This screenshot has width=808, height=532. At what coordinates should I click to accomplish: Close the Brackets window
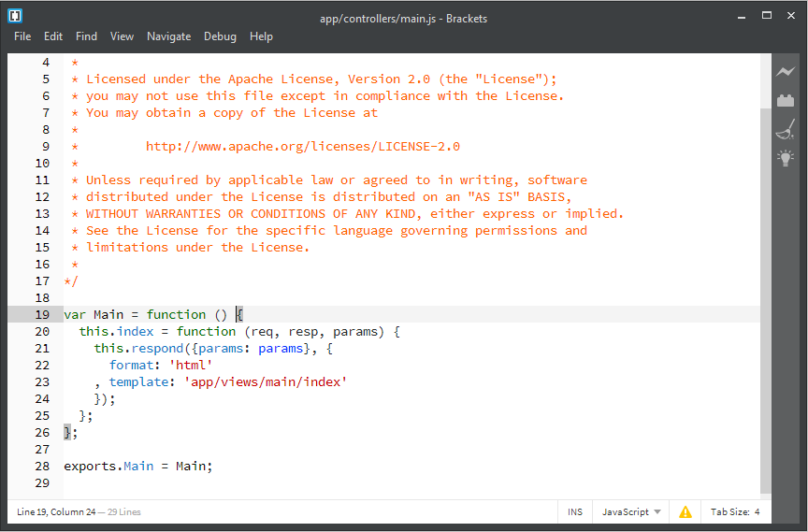coord(791,16)
